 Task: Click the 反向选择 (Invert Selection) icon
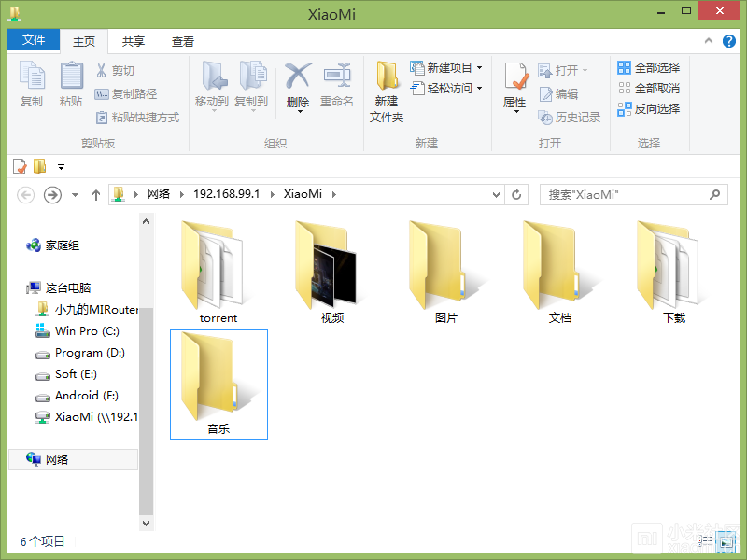point(625,109)
